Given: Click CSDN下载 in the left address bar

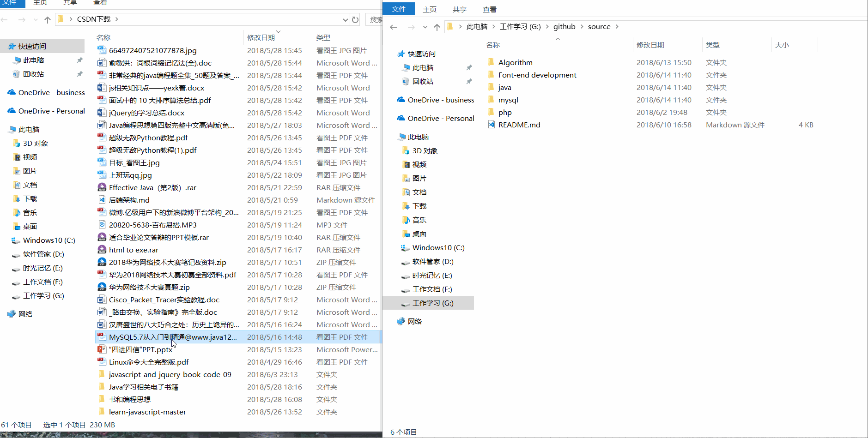Looking at the screenshot, I should coord(94,19).
